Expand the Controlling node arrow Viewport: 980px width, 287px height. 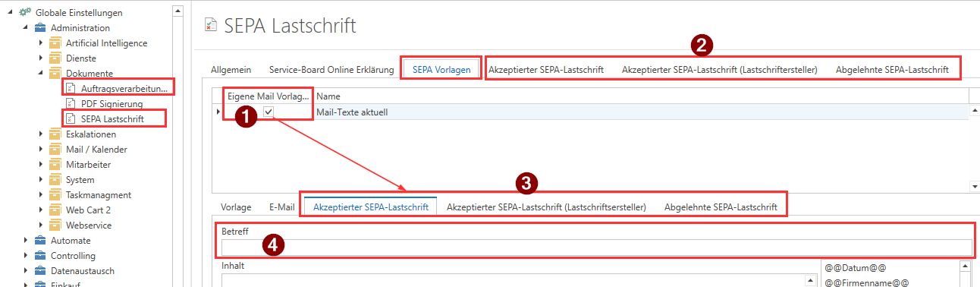coord(26,255)
